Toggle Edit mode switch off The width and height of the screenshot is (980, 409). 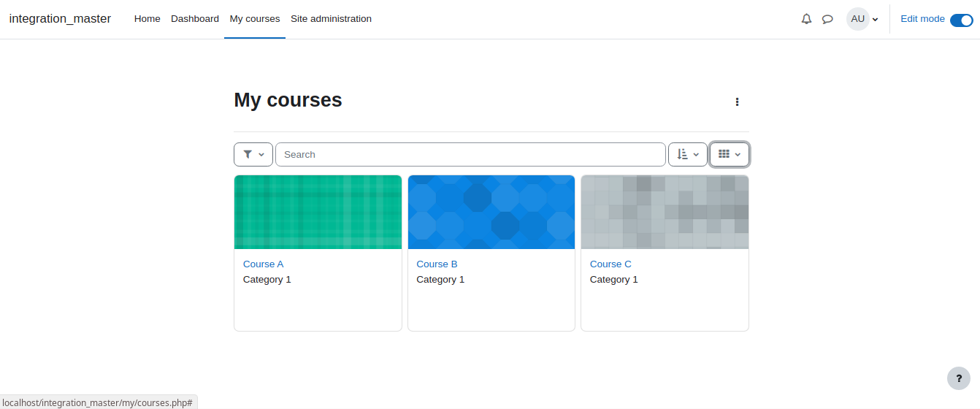coord(961,20)
